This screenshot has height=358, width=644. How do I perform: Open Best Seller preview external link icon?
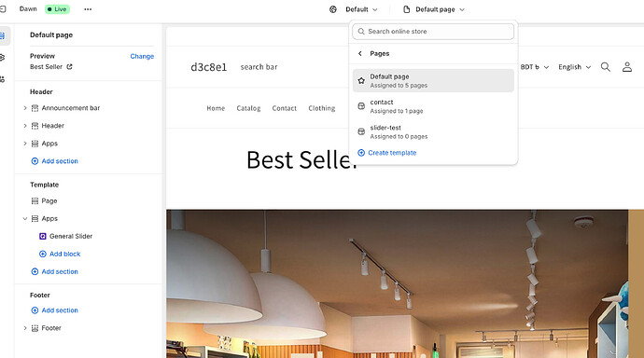point(69,66)
